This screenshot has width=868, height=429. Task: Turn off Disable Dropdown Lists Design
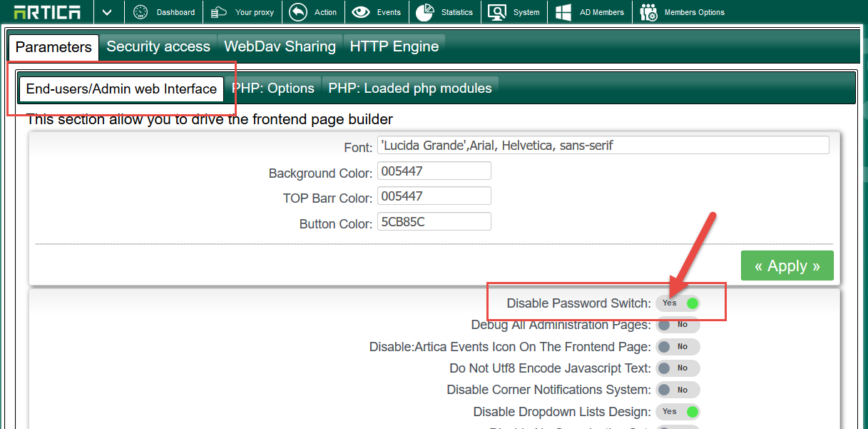[x=678, y=412]
